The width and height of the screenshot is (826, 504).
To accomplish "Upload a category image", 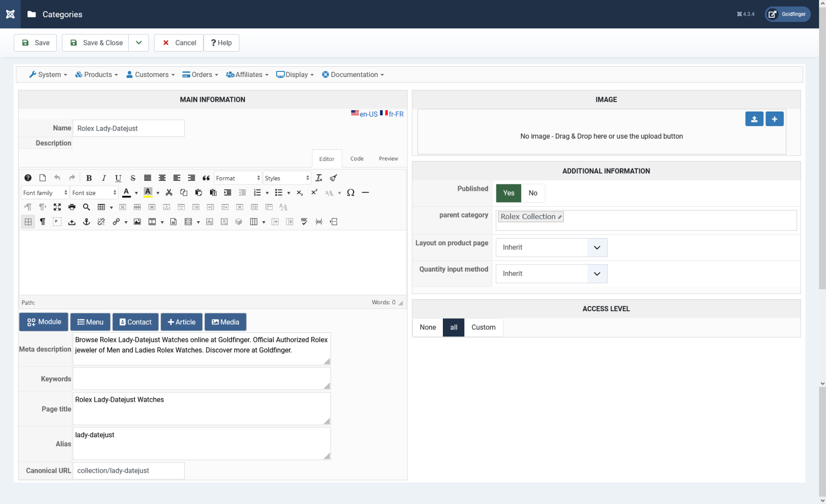I will [x=754, y=119].
